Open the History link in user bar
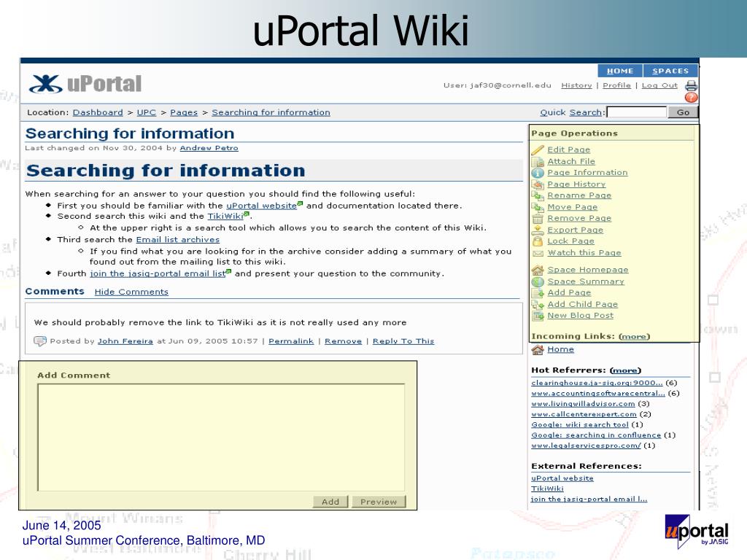Screen dimensions: 747x560 576,85
